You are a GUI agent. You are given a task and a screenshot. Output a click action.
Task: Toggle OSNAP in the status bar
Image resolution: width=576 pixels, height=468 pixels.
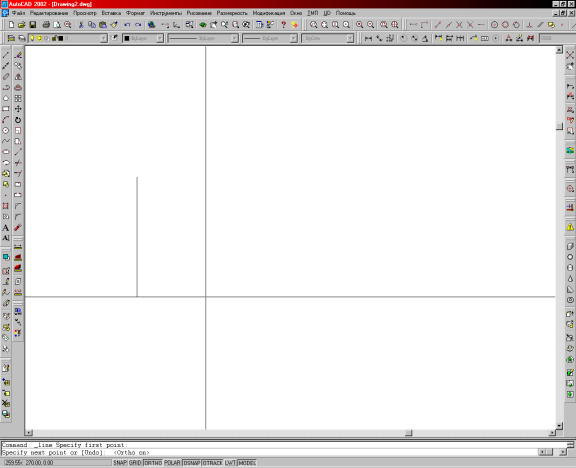191,463
